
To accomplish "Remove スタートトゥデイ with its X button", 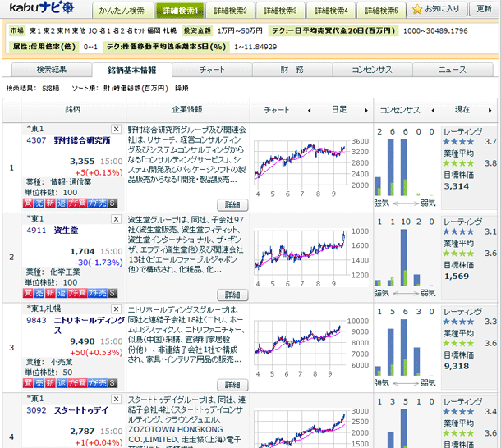I will coord(116,399).
